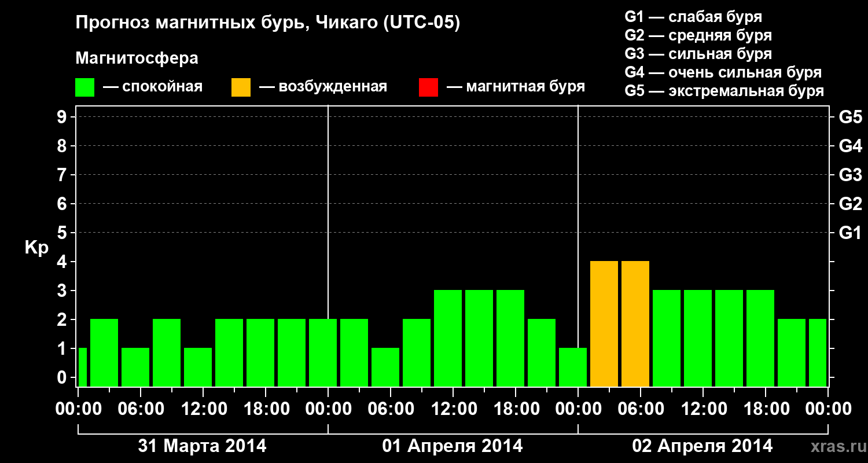Click the green 'спокойная' legend swatch
The image size is (868, 463).
point(85,87)
